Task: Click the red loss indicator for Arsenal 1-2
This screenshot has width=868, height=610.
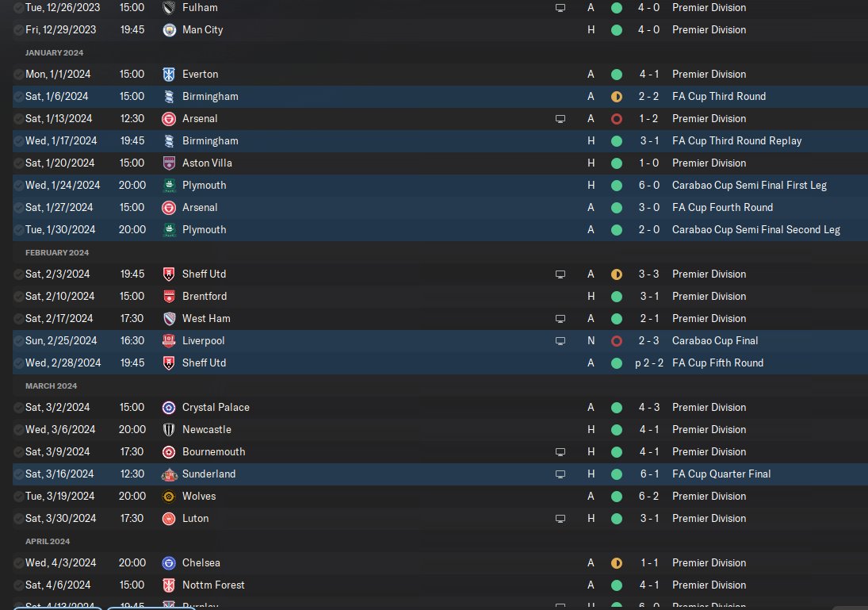Action: point(616,119)
